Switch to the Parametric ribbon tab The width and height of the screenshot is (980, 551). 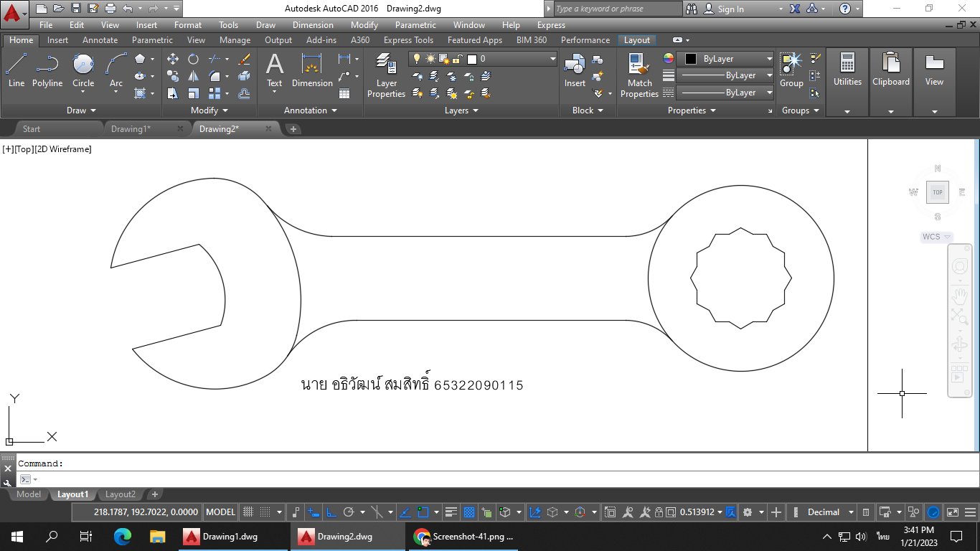tap(152, 40)
